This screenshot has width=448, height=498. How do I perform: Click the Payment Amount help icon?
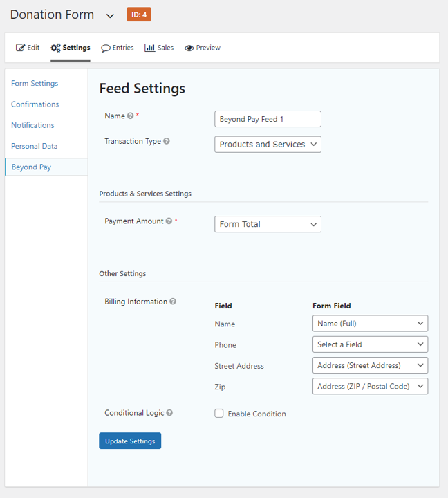click(169, 221)
